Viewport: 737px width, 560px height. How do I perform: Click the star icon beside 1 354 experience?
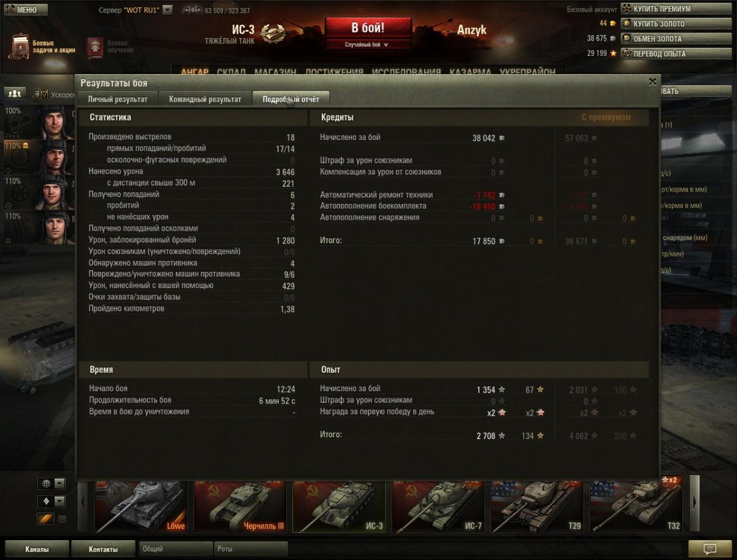click(502, 390)
